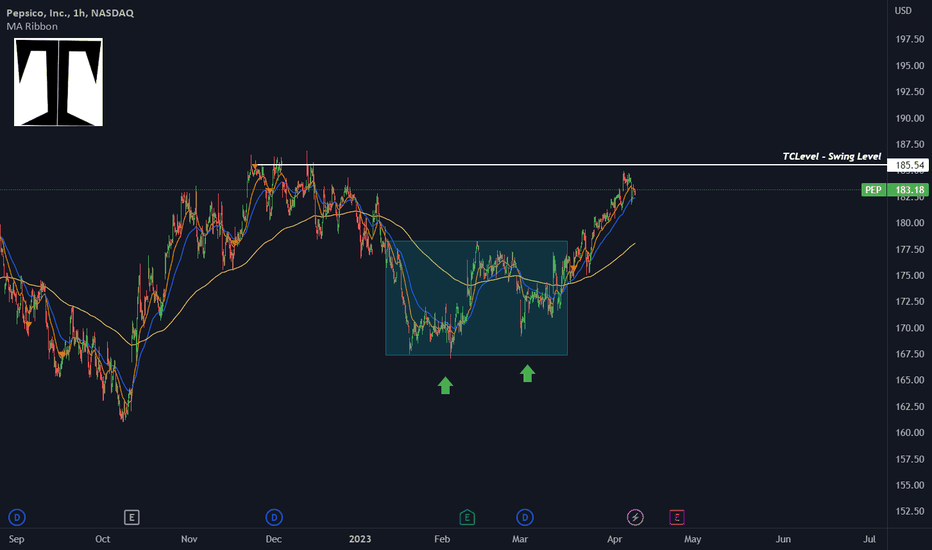Image resolution: width=932 pixels, height=550 pixels.
Task: Click the 'May' time axis label
Action: pos(692,539)
